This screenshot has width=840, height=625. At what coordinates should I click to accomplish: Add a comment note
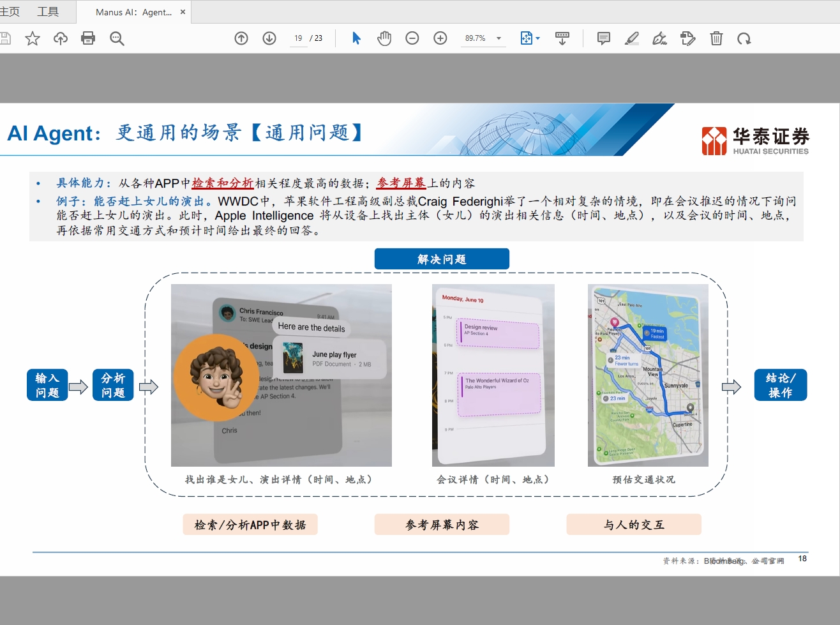603,38
